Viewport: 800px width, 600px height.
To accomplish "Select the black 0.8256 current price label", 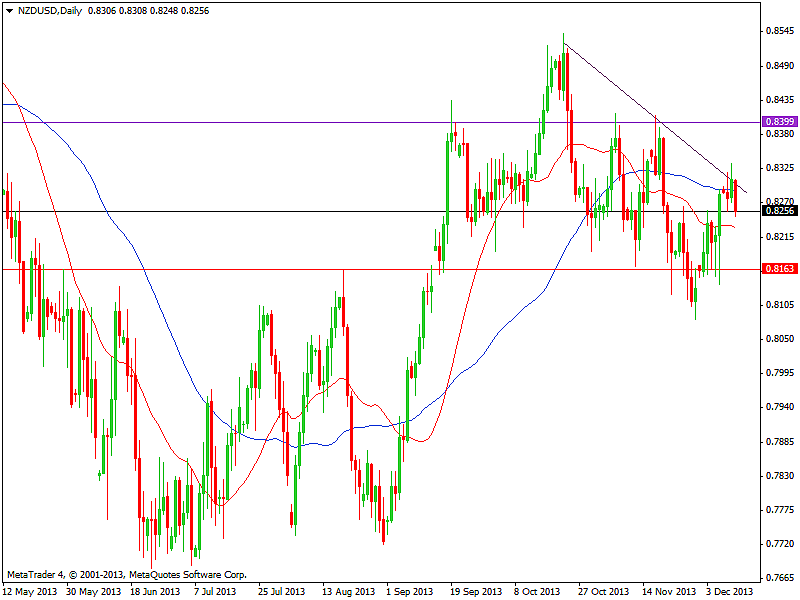I will click(778, 210).
